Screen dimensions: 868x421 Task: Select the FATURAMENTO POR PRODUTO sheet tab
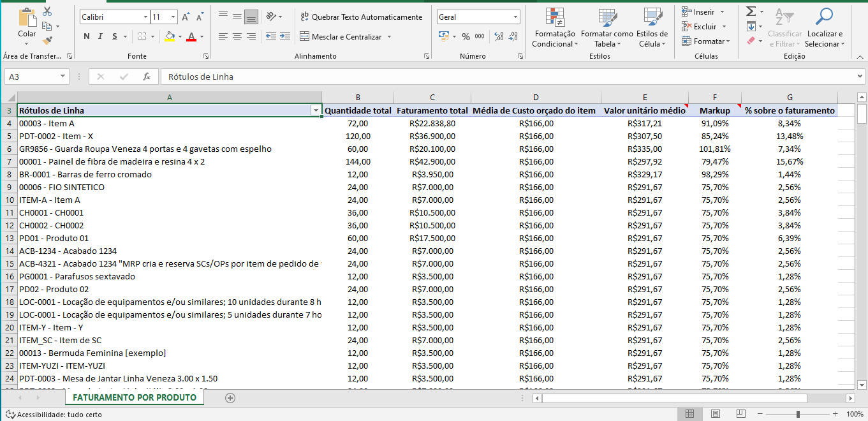[135, 397]
